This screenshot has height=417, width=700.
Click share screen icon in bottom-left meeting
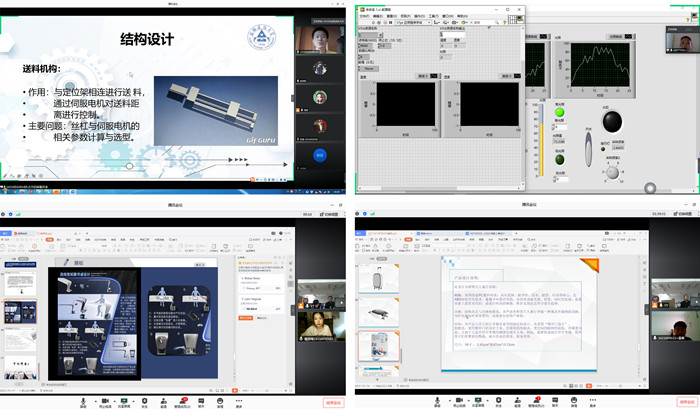point(125,399)
